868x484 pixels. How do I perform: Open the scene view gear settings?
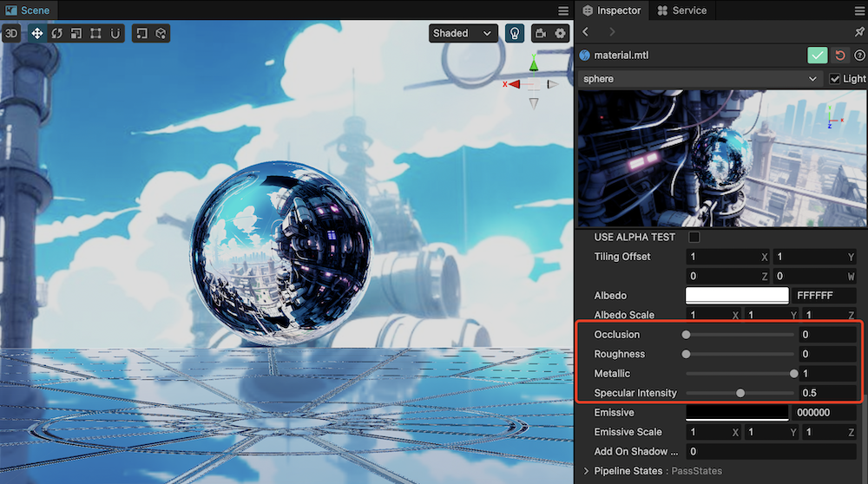[x=560, y=33]
